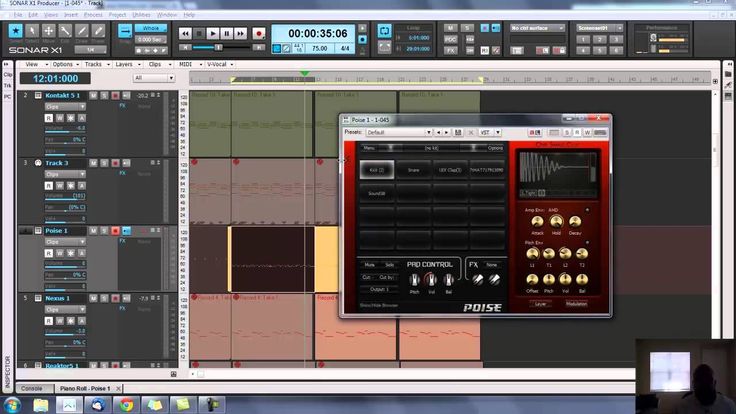The image size is (736, 414).
Task: Switch to the Layer tab in Poise
Action: [541, 304]
